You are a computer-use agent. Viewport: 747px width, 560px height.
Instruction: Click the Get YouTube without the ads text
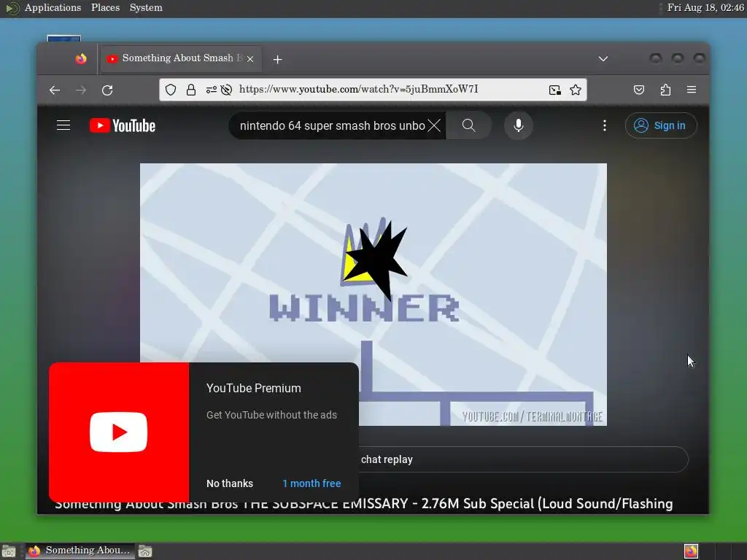pyautogui.click(x=271, y=415)
